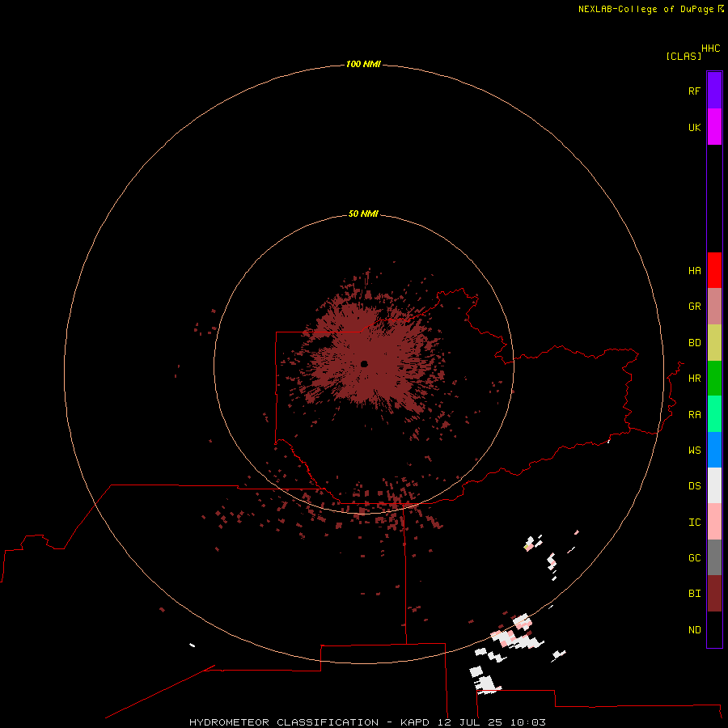Click the GR dusty pink legend swatch
The height and width of the screenshot is (728, 728).
[x=714, y=307]
